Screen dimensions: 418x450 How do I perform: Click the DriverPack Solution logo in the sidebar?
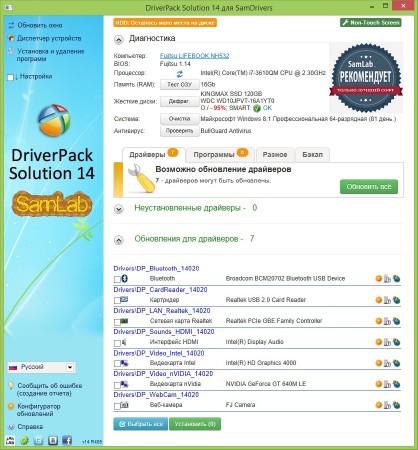(54, 120)
